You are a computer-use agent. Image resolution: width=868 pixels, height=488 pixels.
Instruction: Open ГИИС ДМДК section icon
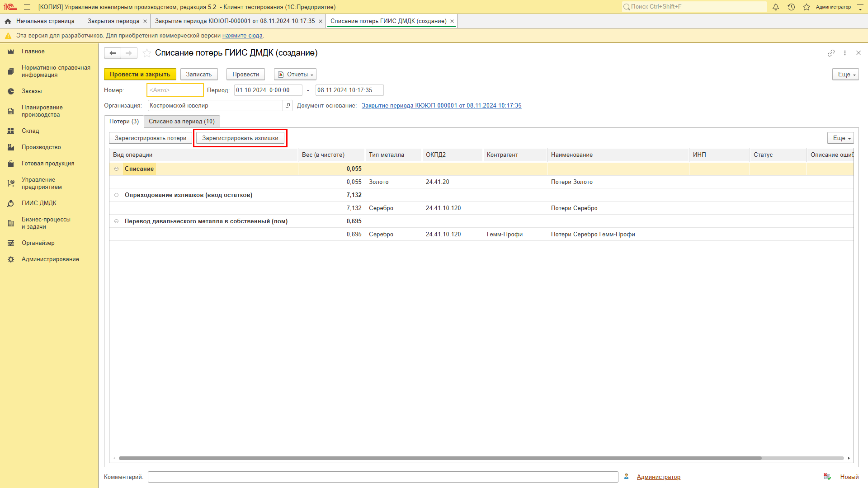click(11, 203)
